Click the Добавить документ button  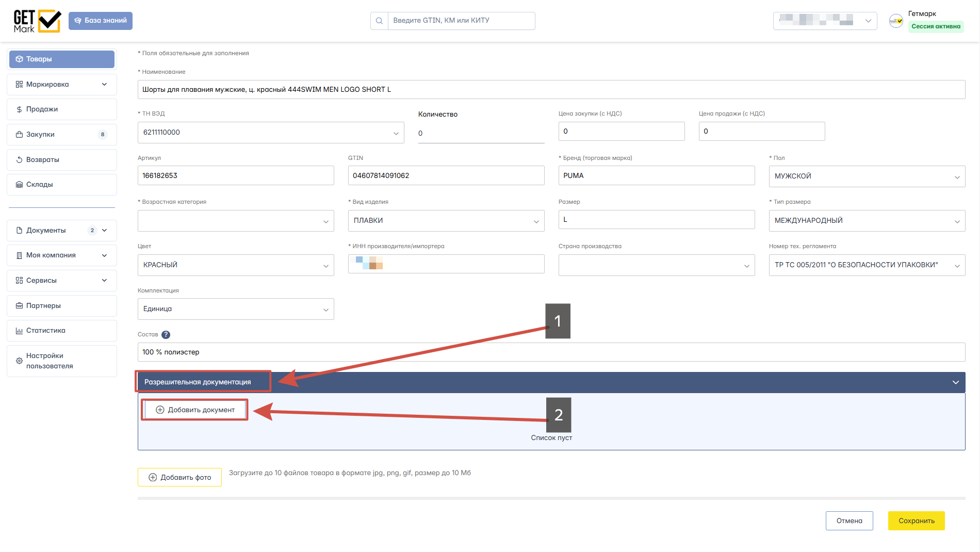pyautogui.click(x=195, y=410)
